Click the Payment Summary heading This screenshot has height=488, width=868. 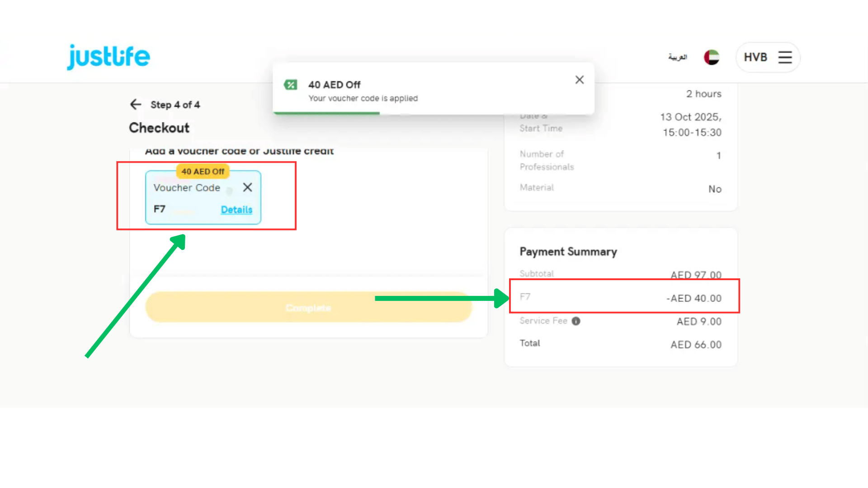tap(568, 252)
